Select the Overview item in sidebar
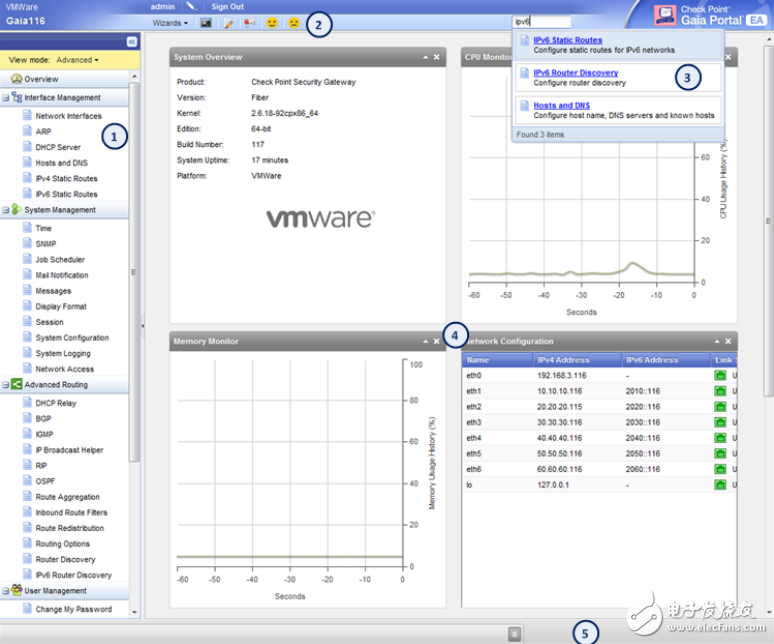The width and height of the screenshot is (774, 644). [x=40, y=79]
